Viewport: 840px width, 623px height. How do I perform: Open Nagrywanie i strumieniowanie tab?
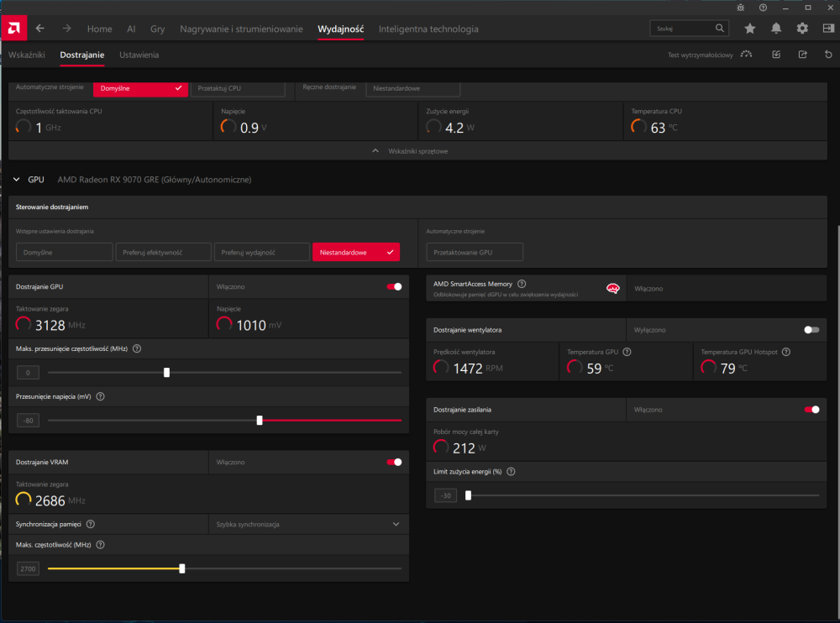(242, 29)
